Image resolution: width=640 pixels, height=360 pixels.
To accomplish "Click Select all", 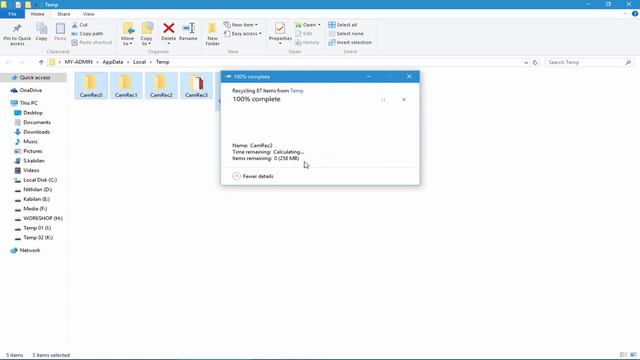I will (x=342, y=25).
